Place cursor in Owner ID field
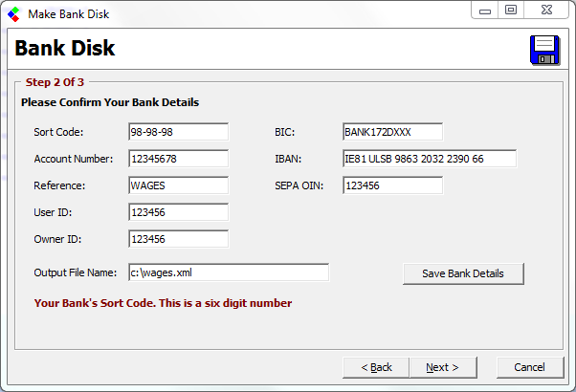 click(x=178, y=239)
